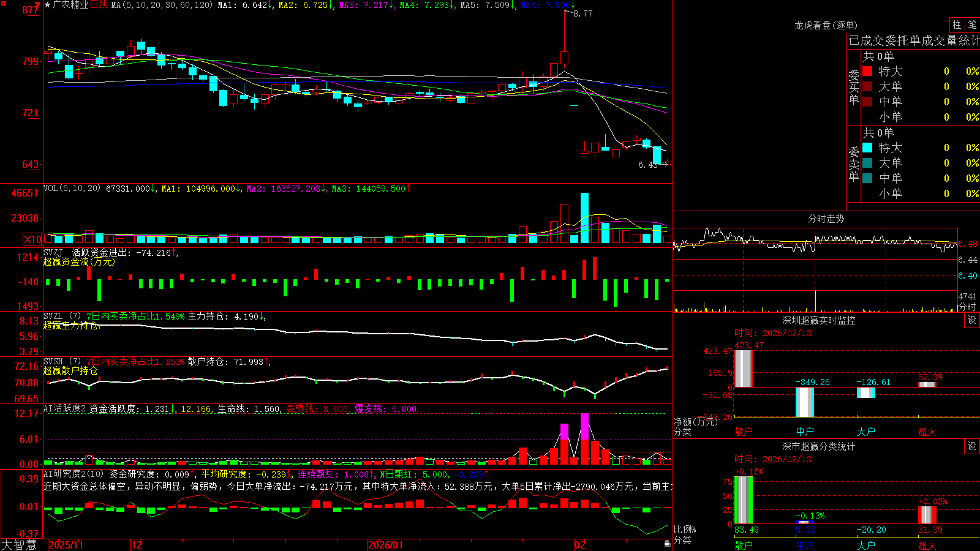Click the star icon beside 广农糖业
Image resolution: width=980 pixels, height=551 pixels.
[x=48, y=5]
